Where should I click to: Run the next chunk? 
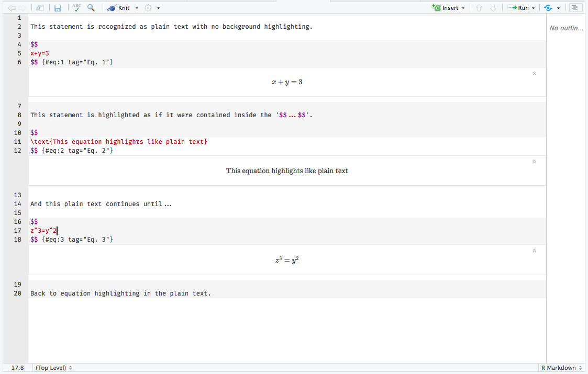492,7
